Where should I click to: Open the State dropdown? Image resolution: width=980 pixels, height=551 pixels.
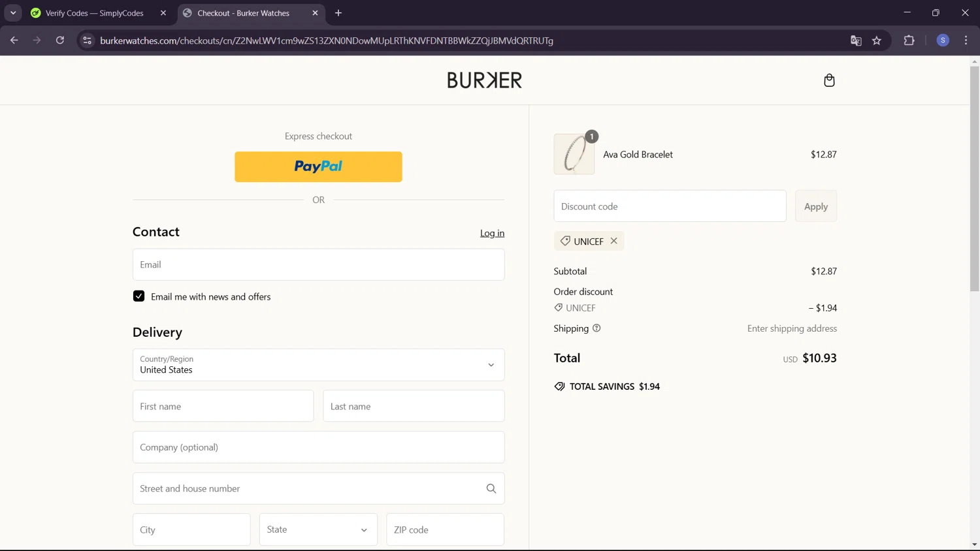click(x=318, y=529)
